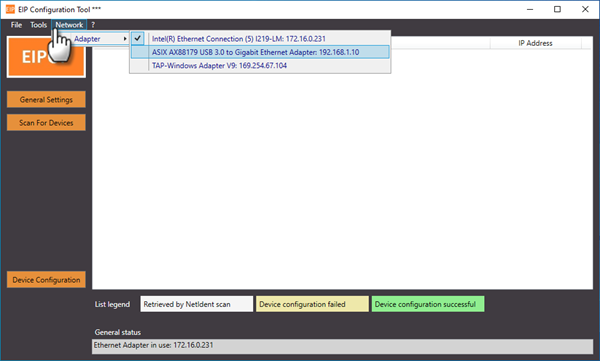This screenshot has width=600, height=361.
Task: Click the IP Address column header
Action: (x=535, y=43)
